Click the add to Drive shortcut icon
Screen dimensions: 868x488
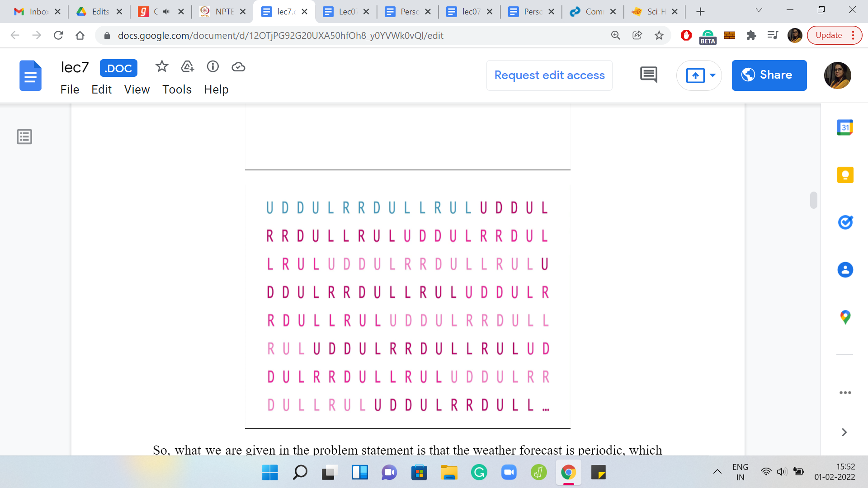(187, 67)
